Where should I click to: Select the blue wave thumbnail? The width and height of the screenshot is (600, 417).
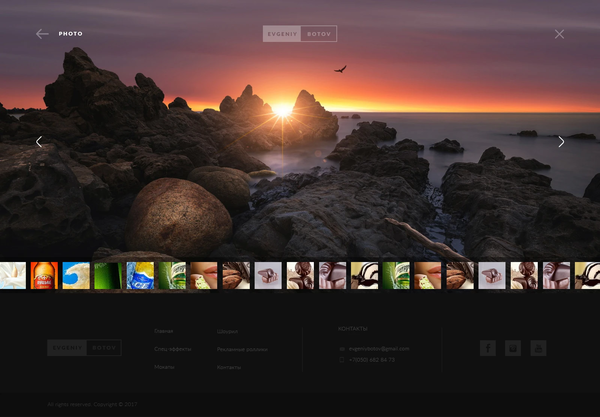point(76,276)
